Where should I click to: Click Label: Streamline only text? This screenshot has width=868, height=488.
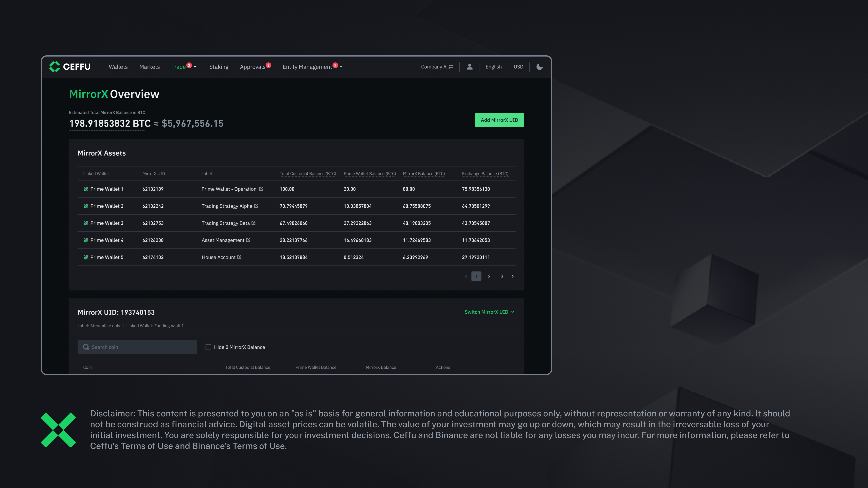(x=99, y=326)
